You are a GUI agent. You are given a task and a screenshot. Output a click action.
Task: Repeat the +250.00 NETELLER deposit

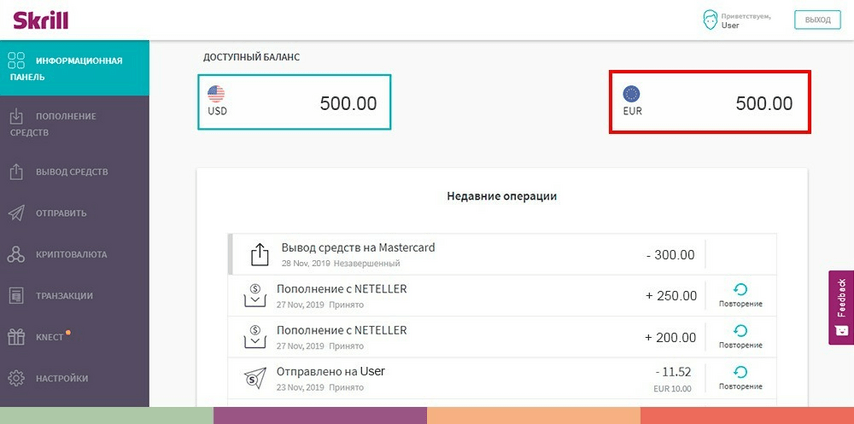(x=740, y=296)
